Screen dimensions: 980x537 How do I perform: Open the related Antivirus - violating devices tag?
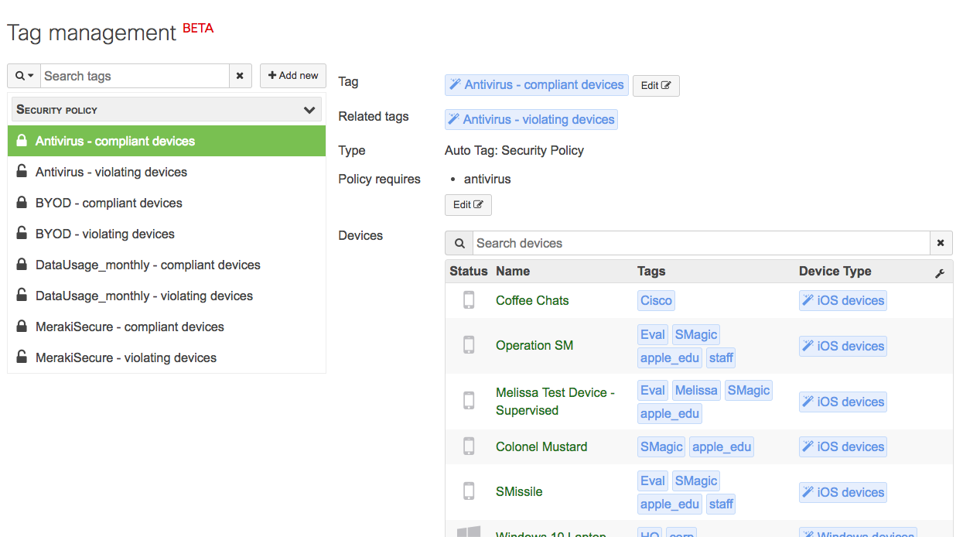pyautogui.click(x=531, y=119)
